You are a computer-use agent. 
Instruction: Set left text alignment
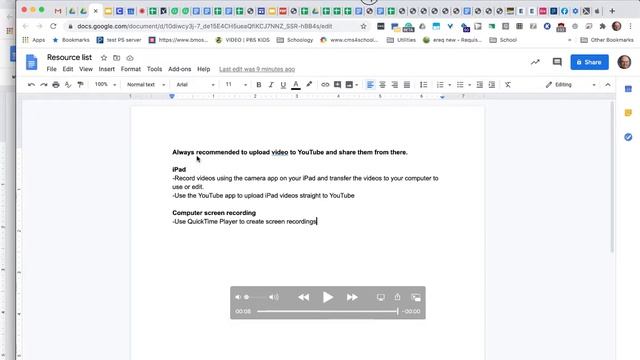[x=370, y=84]
